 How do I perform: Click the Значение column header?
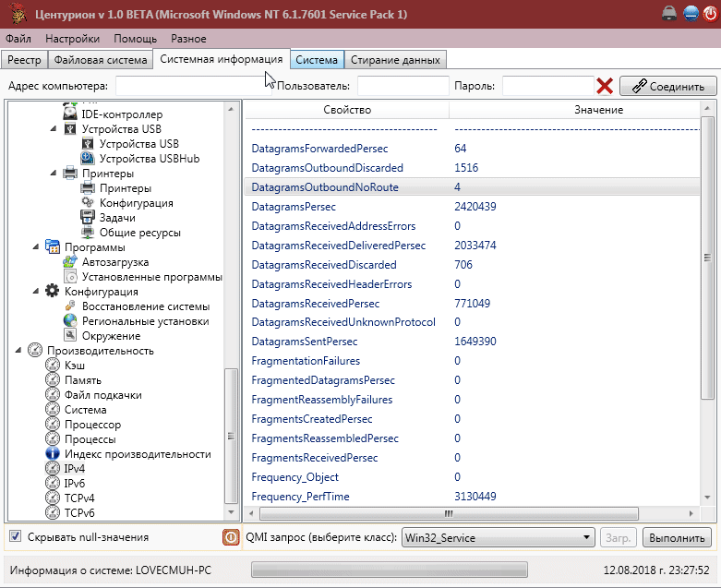[x=598, y=110]
